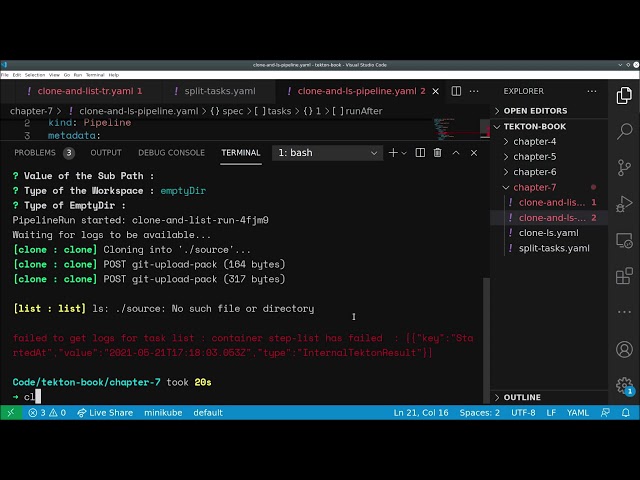This screenshot has height=480, width=640.
Task: Open errors and warnings count in status bar
Action: tap(47, 413)
